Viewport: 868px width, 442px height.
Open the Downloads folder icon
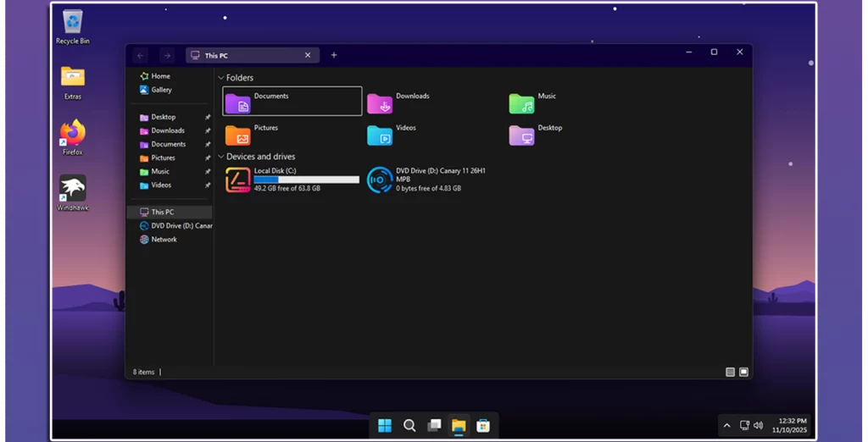tap(380, 103)
